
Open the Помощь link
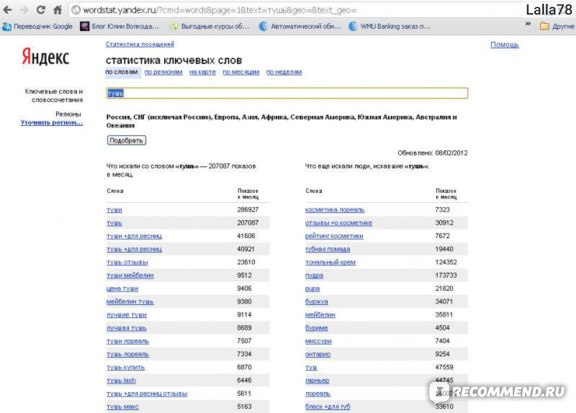coord(504,45)
